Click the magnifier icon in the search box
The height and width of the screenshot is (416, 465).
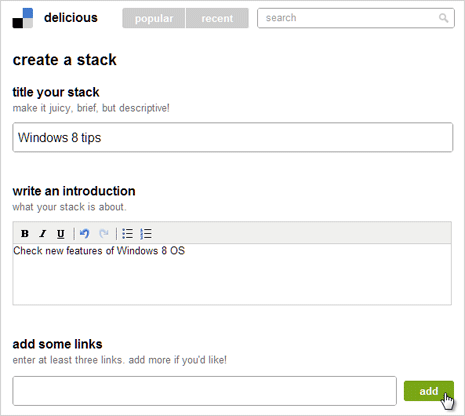coord(443,18)
